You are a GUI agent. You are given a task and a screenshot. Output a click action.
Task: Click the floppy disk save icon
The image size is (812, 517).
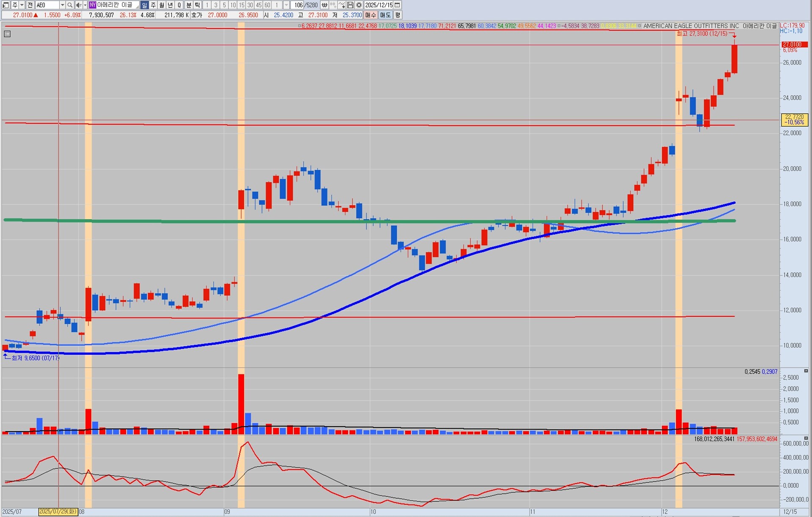(x=350, y=5)
